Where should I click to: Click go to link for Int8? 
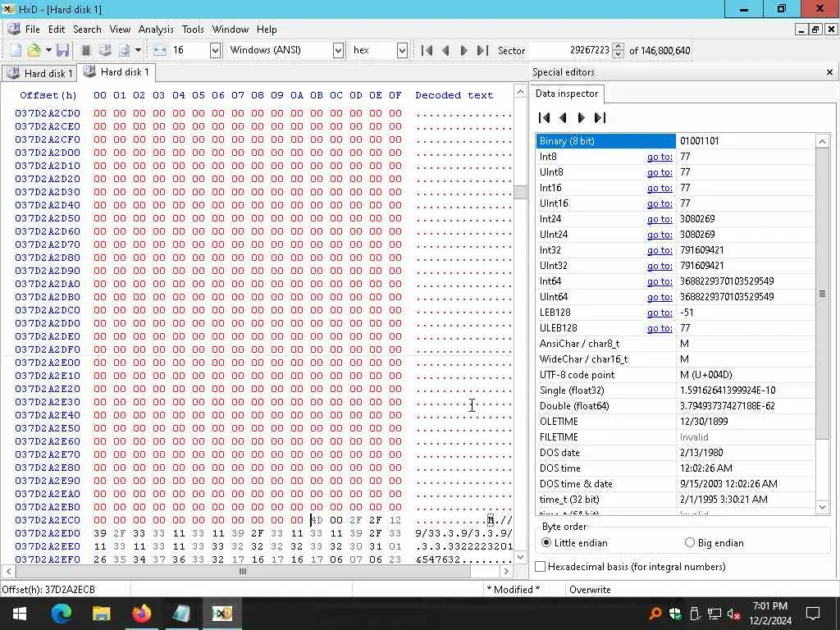point(660,157)
